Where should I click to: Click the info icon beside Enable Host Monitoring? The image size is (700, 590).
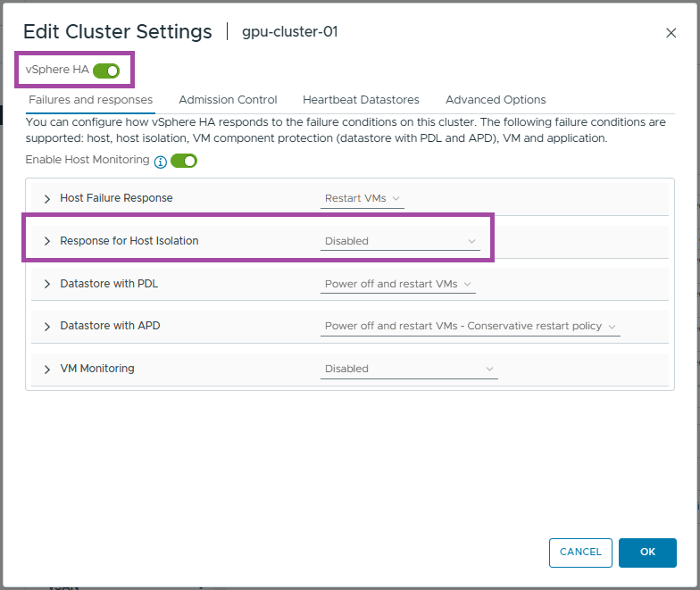[x=161, y=162]
